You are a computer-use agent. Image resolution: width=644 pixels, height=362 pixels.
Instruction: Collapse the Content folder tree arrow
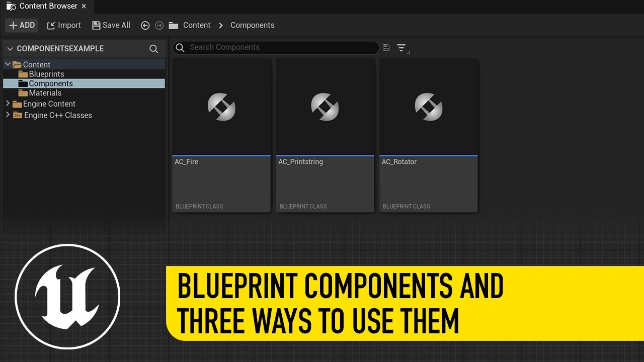point(8,64)
